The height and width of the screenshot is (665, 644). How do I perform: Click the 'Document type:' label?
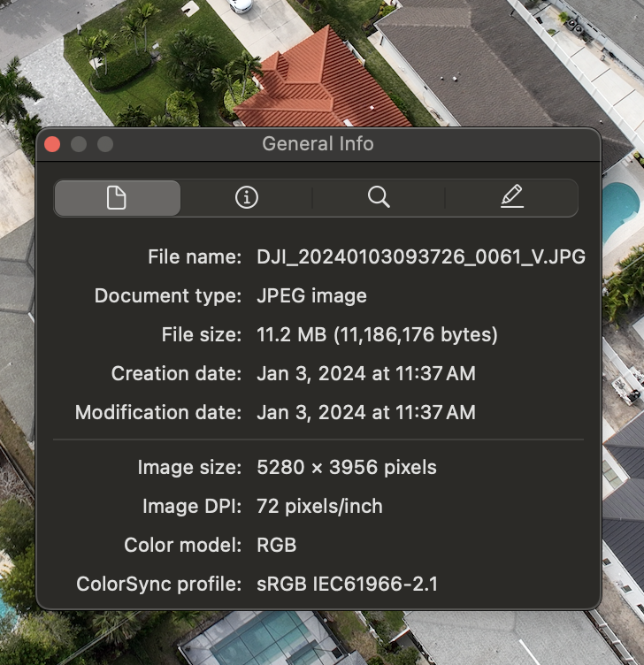pos(168,295)
